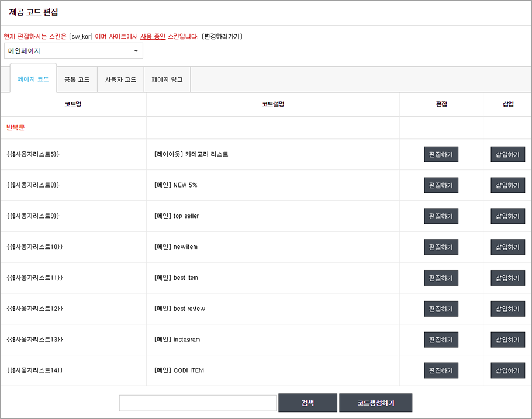
Task: Click 편집하기 for newitem row
Action: click(x=441, y=247)
